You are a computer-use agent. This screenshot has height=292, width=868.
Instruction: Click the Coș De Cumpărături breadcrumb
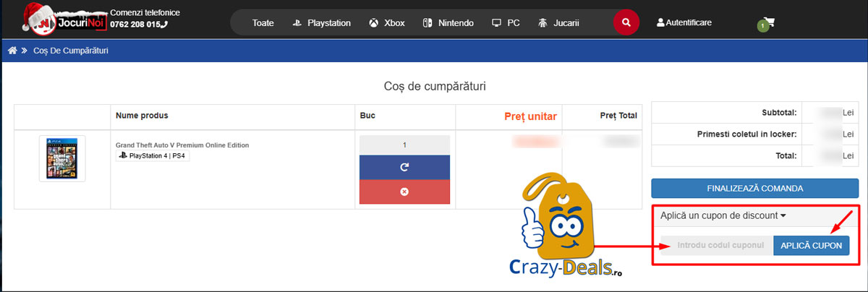pos(72,51)
